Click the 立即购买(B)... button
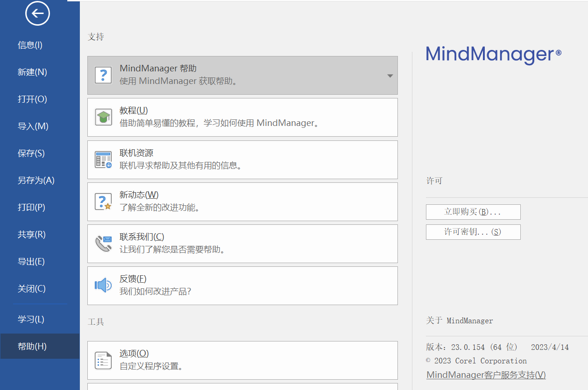 pos(473,212)
